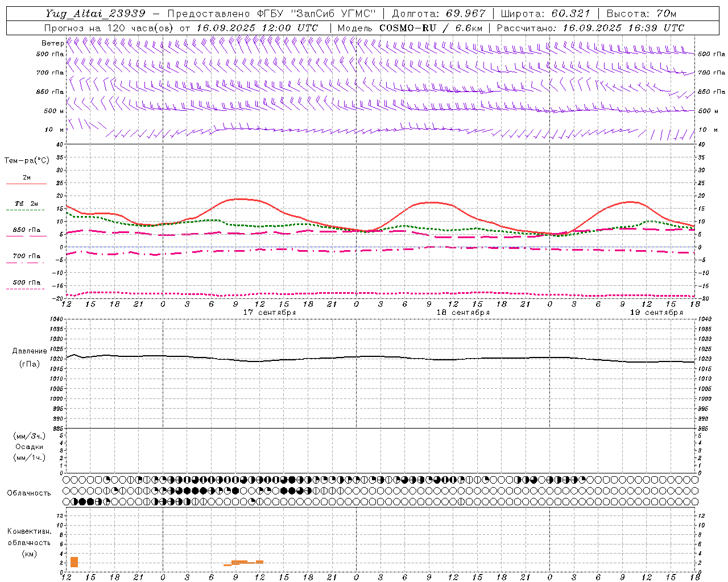Click the station title "Yug_Altai_23939"
The image size is (728, 582).
[95, 14]
